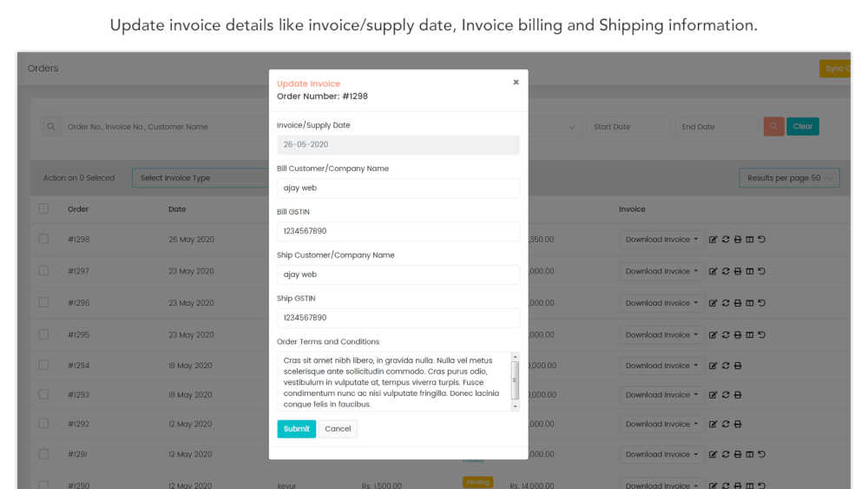Image resolution: width=868 pixels, height=489 pixels.
Task: Click the print icon for order #1298
Action: [737, 239]
